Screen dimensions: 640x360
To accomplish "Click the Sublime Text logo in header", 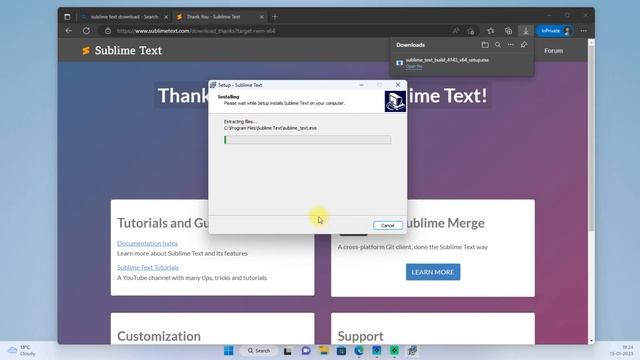I will tap(122, 50).
